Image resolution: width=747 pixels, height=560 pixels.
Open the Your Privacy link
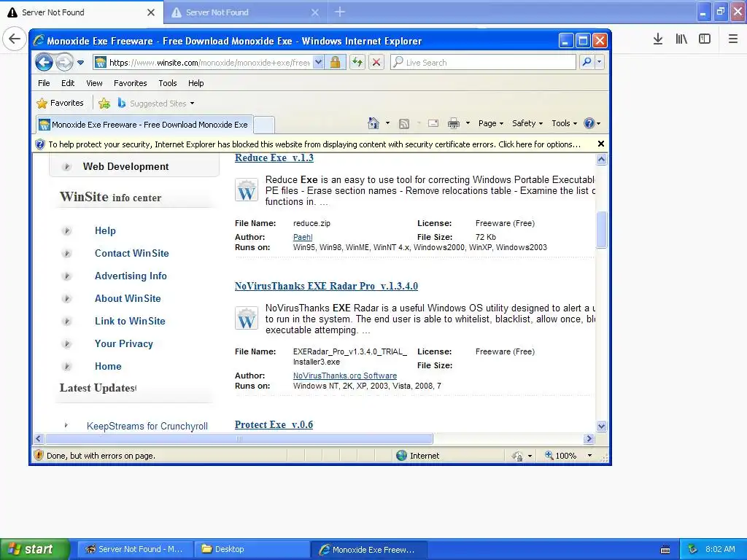click(x=124, y=344)
